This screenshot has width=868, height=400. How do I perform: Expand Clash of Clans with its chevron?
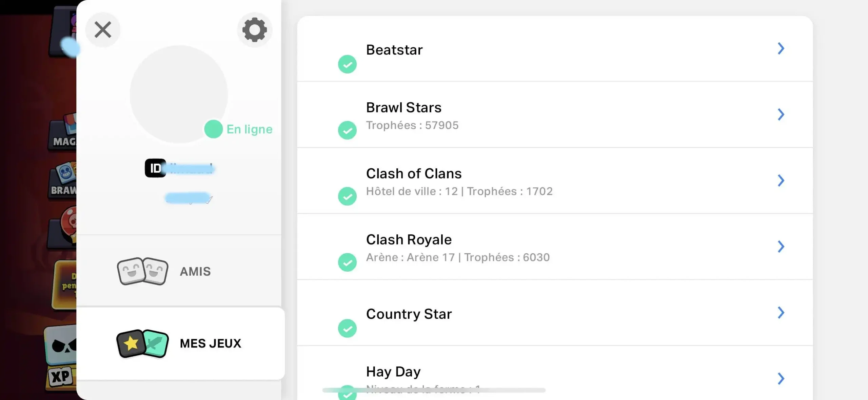(781, 181)
